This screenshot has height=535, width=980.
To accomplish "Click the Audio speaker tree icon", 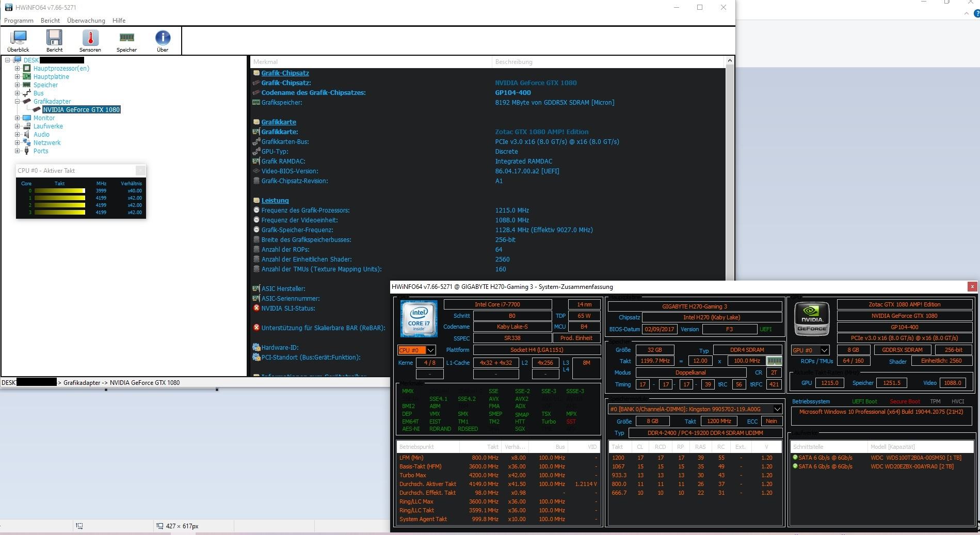I will click(27, 135).
